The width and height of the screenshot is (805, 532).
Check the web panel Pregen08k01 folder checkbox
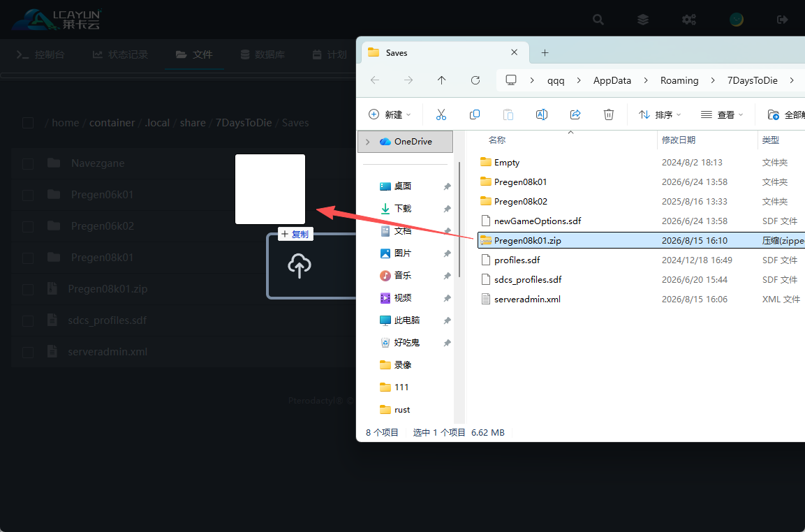(x=28, y=257)
